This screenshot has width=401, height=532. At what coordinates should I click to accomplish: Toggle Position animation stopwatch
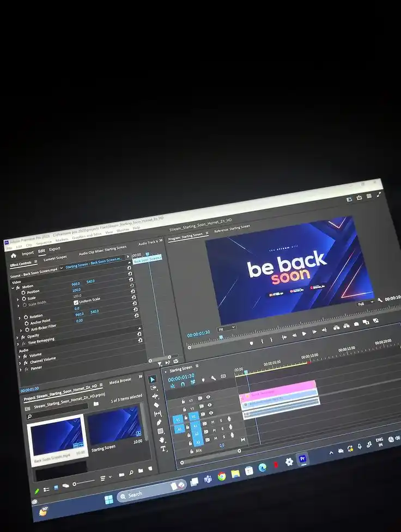(x=23, y=292)
